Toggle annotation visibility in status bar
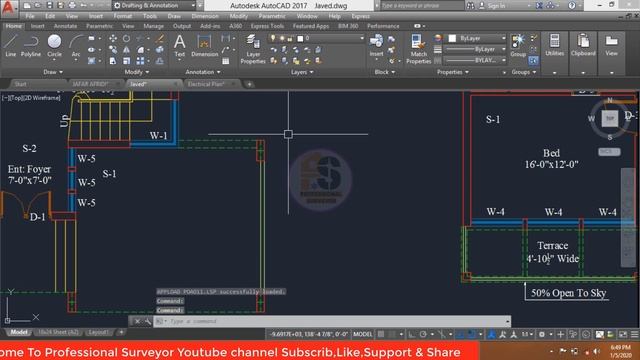 (491, 334)
